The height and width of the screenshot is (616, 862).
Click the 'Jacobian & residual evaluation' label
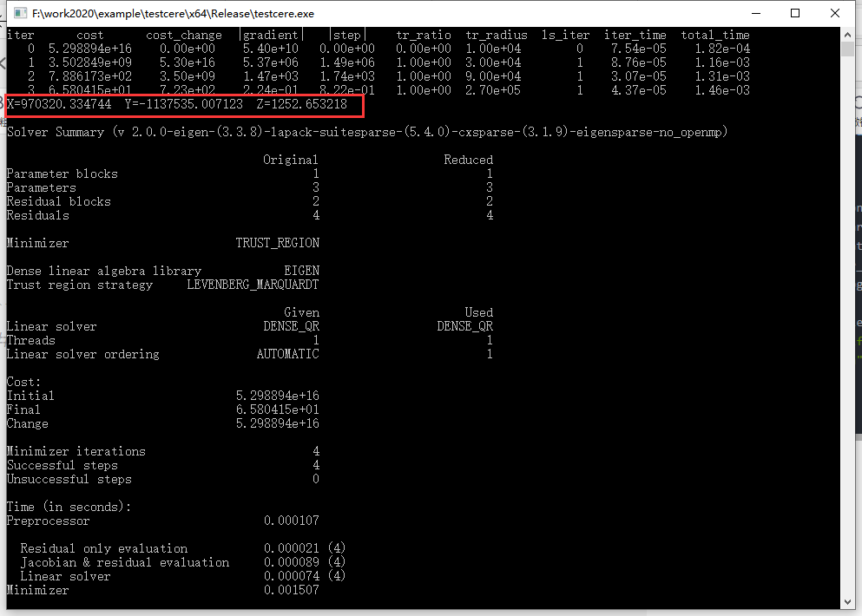click(125, 562)
